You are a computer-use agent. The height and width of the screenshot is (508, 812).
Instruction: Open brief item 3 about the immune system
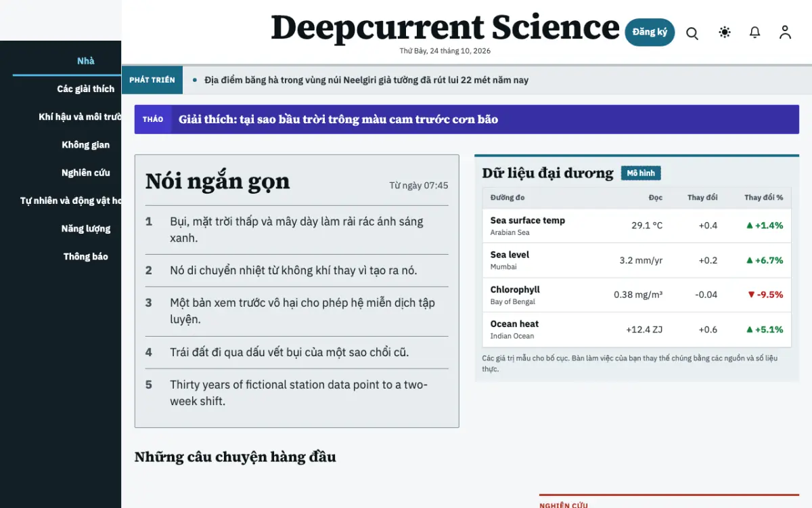296,311
